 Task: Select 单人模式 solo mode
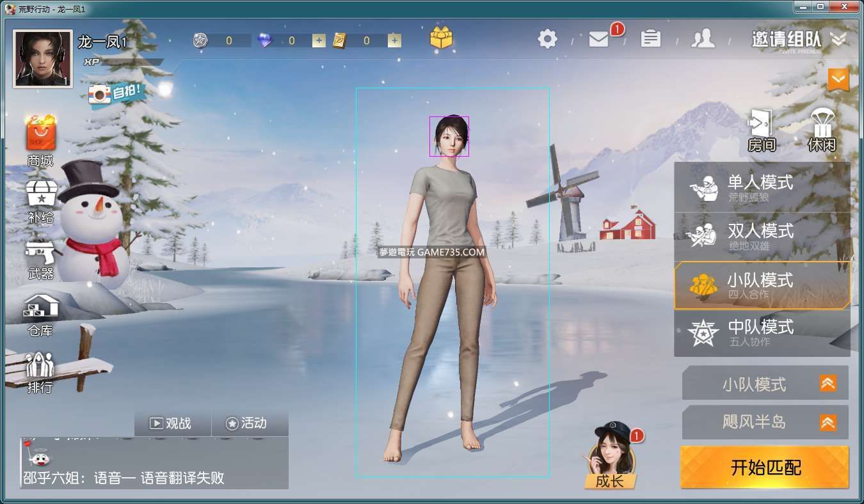(762, 187)
